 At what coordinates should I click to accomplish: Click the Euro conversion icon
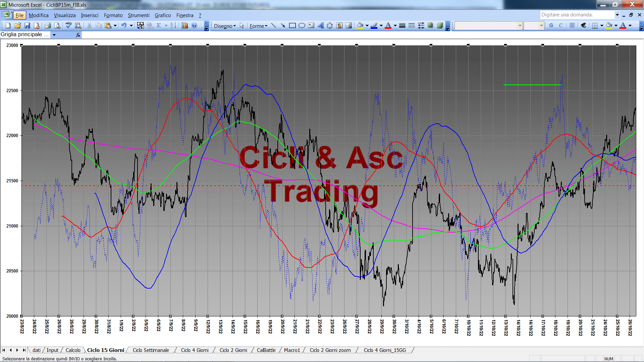[141, 25]
